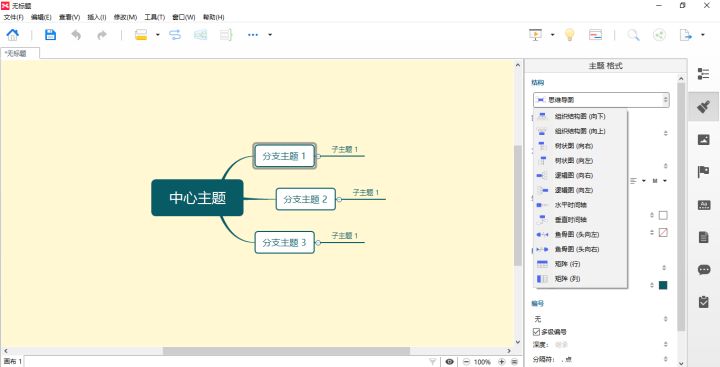Toggle the 多级编号 checkbox

point(536,332)
